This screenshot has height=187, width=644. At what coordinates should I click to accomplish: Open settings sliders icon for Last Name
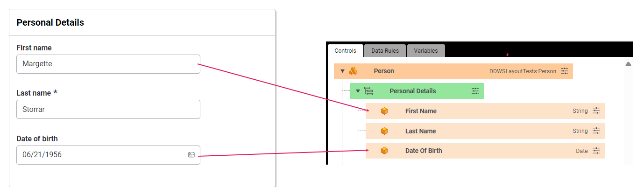pos(596,131)
